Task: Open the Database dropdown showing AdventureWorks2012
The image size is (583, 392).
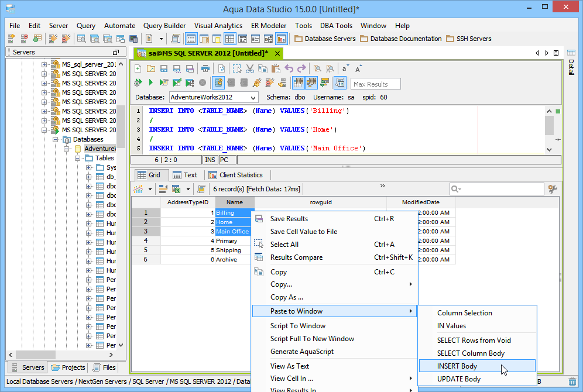Action: (x=214, y=97)
